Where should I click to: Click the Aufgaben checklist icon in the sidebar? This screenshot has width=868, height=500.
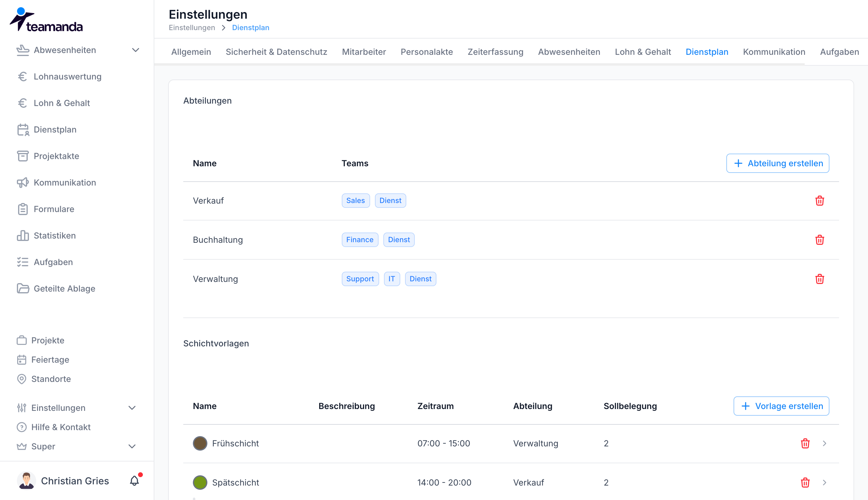click(x=23, y=262)
